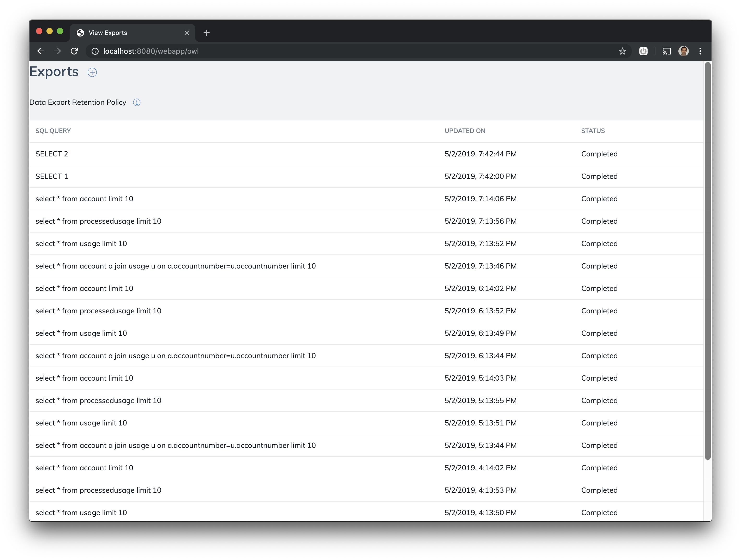Viewport: 741px width, 560px height.
Task: Click the Data Export Retention Policy label
Action: (78, 102)
